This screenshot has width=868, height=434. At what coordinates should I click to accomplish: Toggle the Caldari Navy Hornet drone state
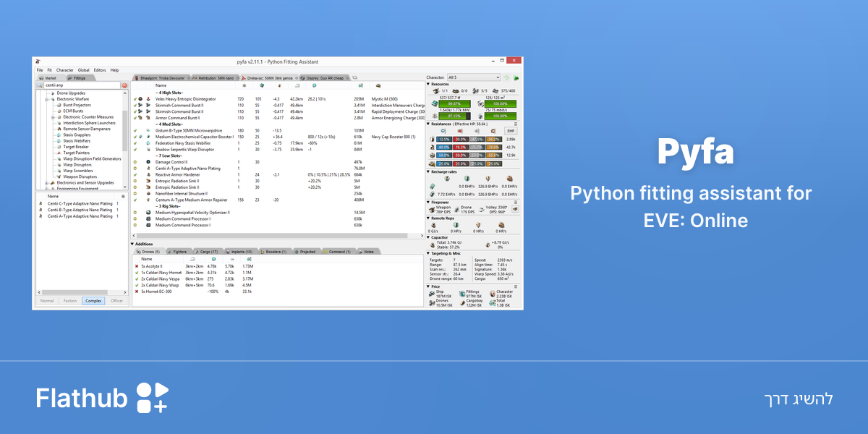(135, 272)
